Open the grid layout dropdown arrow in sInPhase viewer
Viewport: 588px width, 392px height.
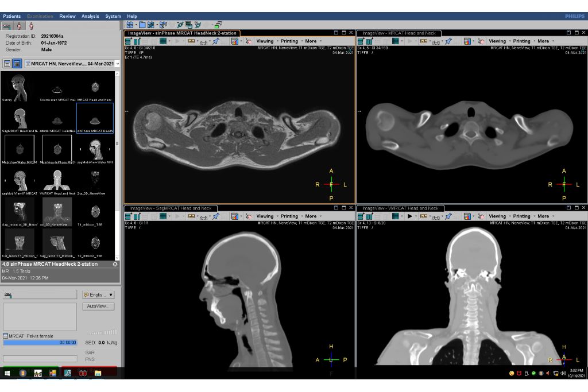coord(169,41)
